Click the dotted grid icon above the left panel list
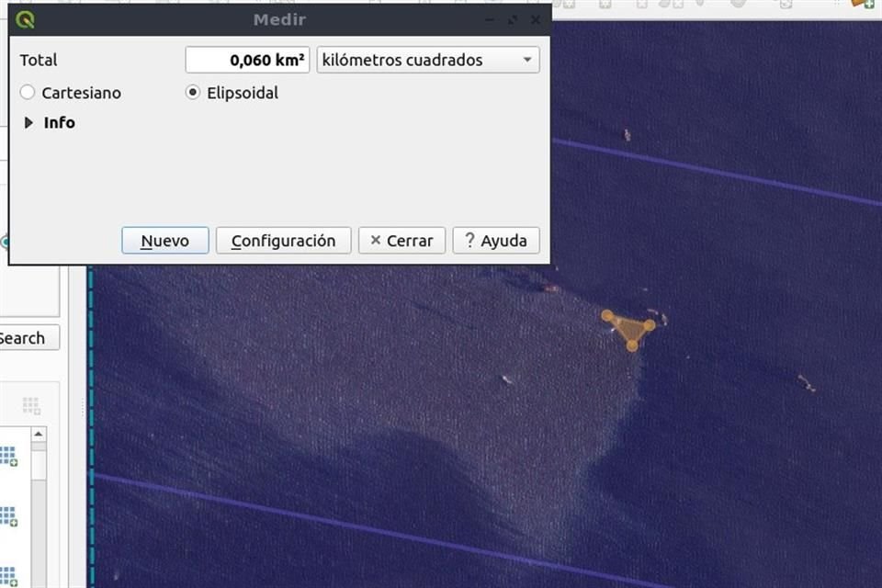The image size is (882, 588). pos(30,404)
